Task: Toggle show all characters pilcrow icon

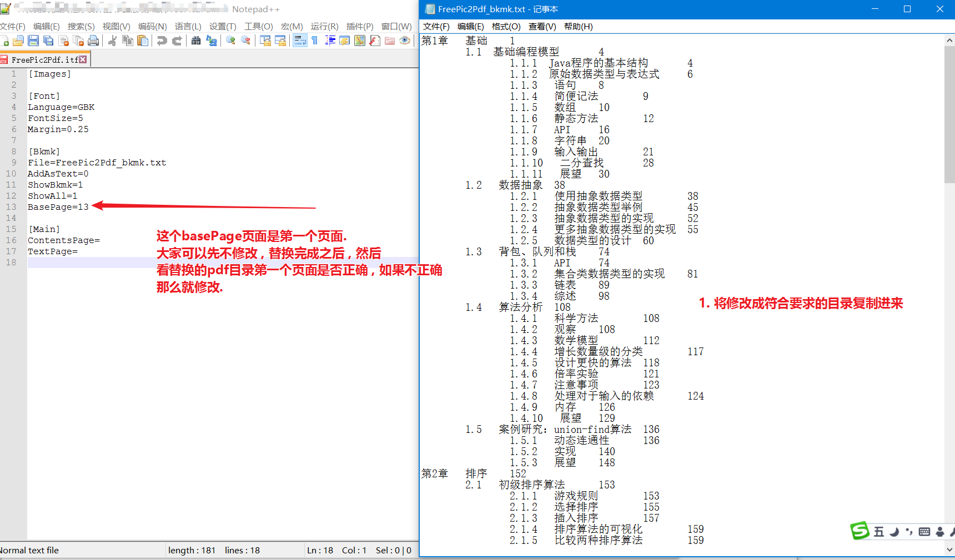Action: click(x=314, y=41)
